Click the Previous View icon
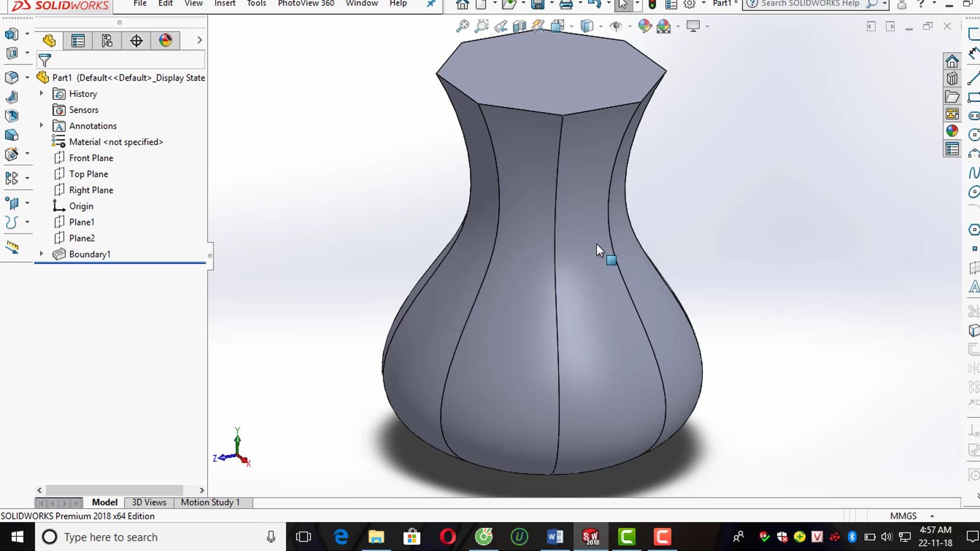The image size is (980, 551). [500, 27]
